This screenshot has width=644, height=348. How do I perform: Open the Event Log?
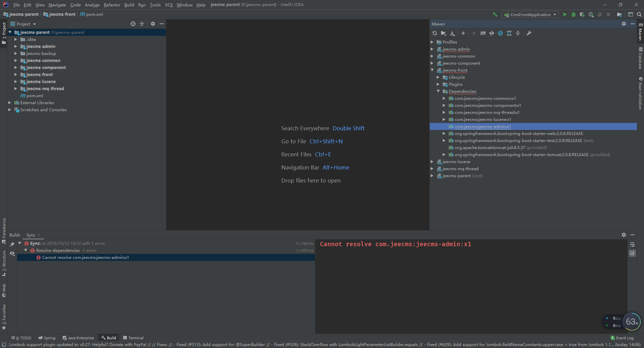[622, 338]
